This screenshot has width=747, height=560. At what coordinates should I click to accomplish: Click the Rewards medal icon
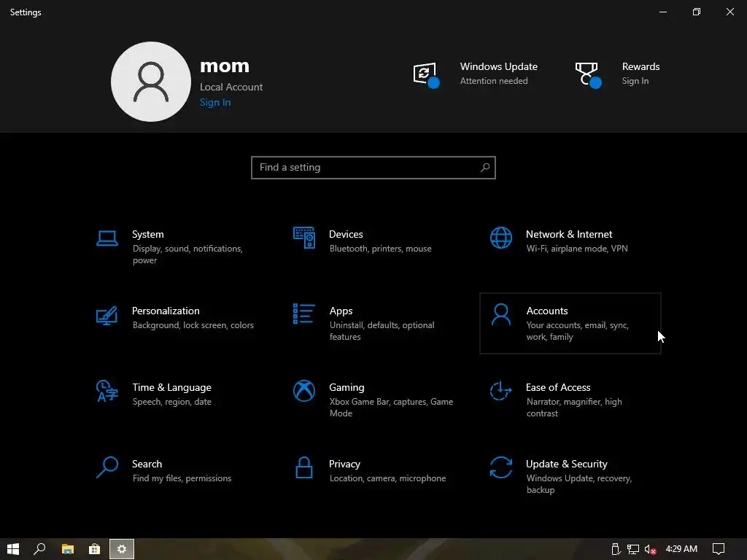(588, 75)
